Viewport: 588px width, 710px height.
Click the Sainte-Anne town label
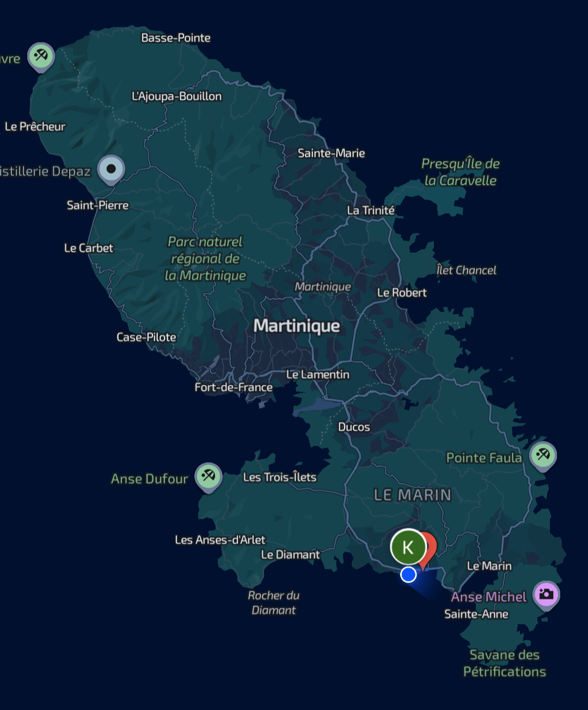(476, 614)
